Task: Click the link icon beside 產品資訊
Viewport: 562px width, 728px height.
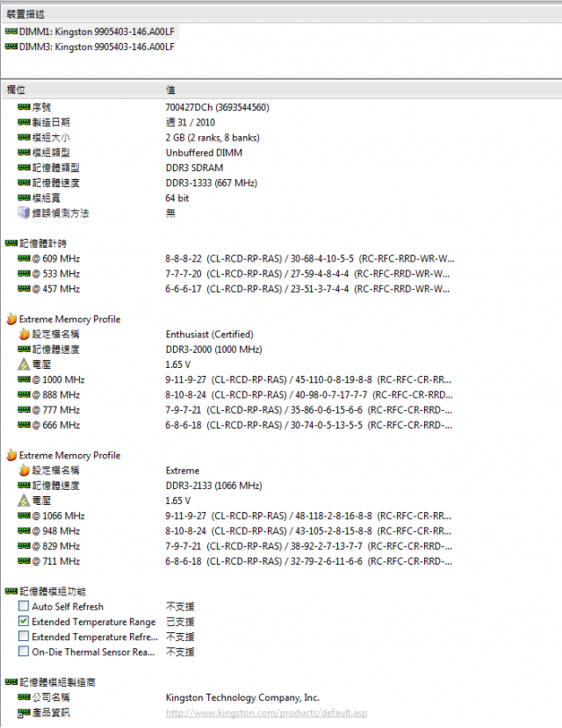Action: [x=24, y=713]
